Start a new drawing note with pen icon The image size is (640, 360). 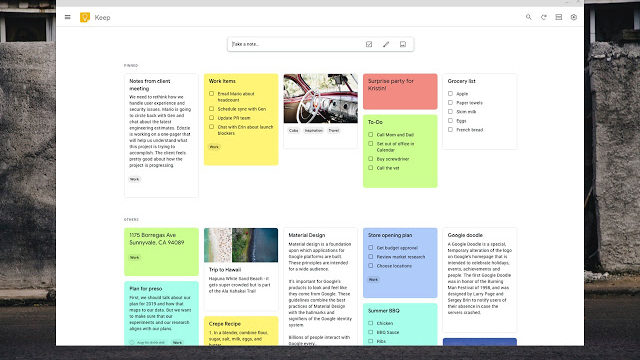(x=386, y=44)
